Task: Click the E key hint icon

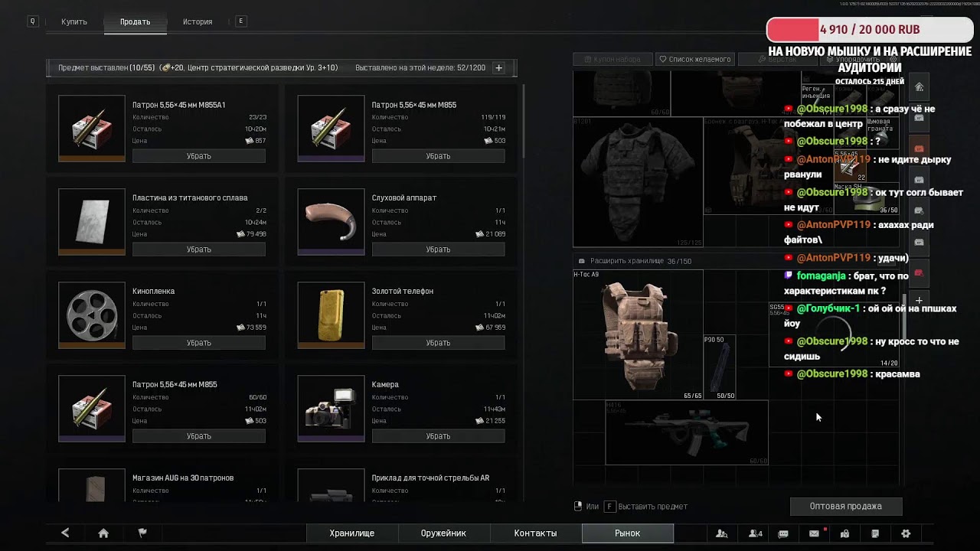Action: pyautogui.click(x=241, y=21)
